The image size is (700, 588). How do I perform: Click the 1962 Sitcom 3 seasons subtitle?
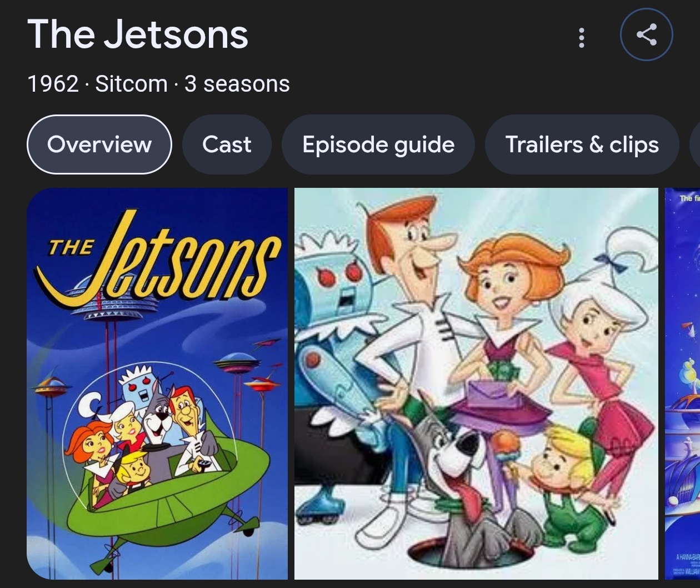[158, 84]
